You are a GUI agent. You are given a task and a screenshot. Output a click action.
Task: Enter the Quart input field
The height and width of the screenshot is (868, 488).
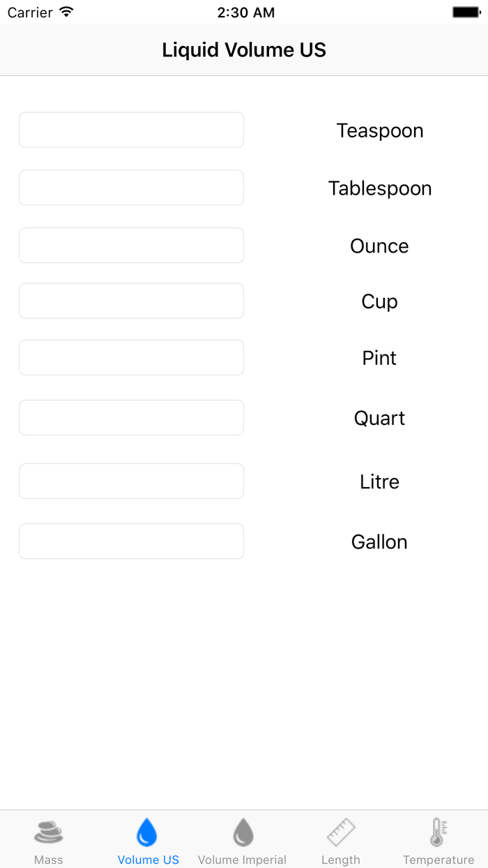pyautogui.click(x=131, y=417)
